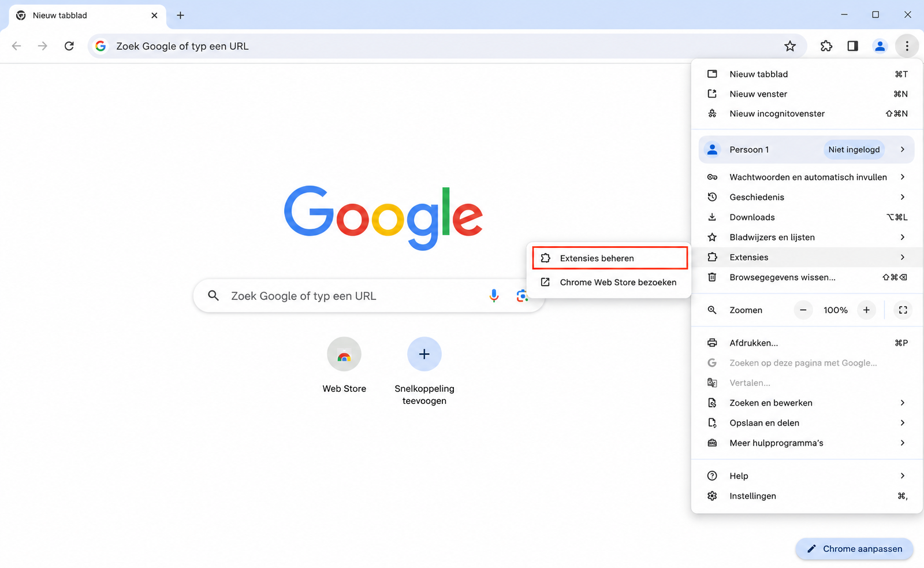Screen dimensions: 924x568
Task: Search by image with Google Lens icon
Action: (x=522, y=296)
